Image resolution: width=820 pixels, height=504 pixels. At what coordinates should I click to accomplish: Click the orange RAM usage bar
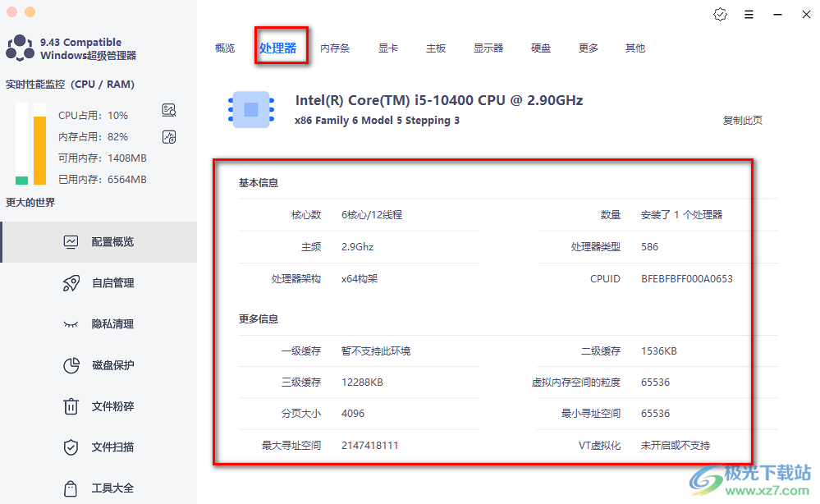pos(39,150)
